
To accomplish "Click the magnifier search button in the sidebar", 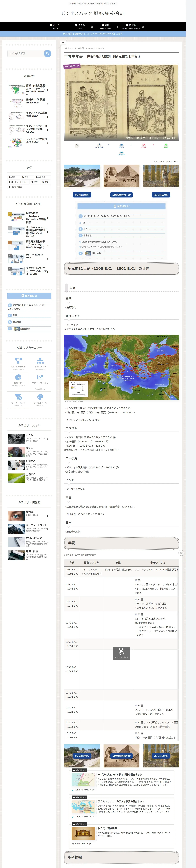I will (47, 53).
